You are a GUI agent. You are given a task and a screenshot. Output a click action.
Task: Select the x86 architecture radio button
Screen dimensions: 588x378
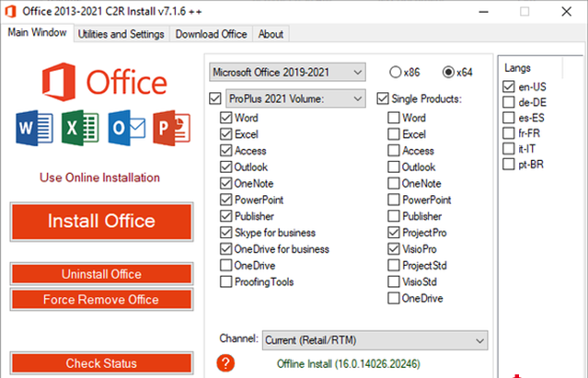pos(396,72)
